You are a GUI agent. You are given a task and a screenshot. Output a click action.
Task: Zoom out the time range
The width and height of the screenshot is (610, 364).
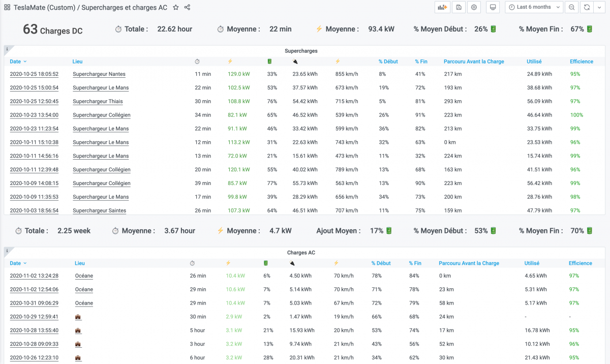[572, 7]
